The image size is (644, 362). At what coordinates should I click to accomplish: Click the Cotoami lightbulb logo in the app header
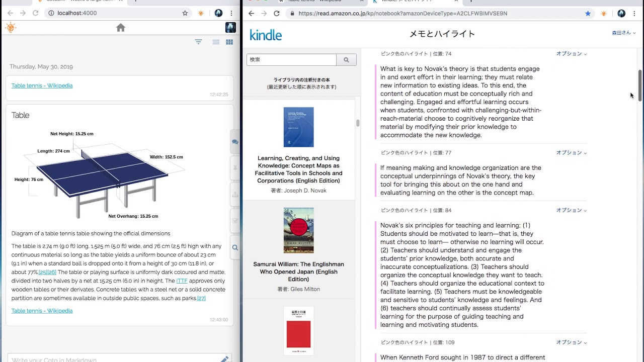[11, 28]
